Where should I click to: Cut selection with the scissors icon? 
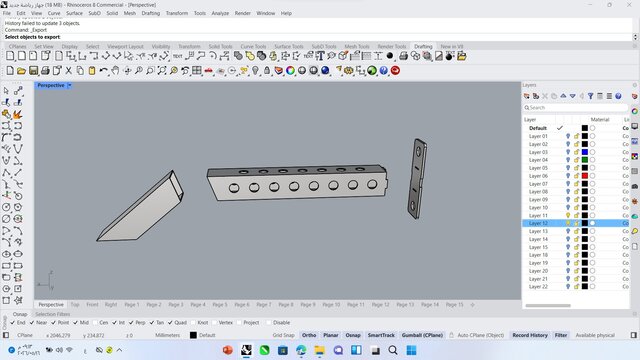(x=69, y=71)
